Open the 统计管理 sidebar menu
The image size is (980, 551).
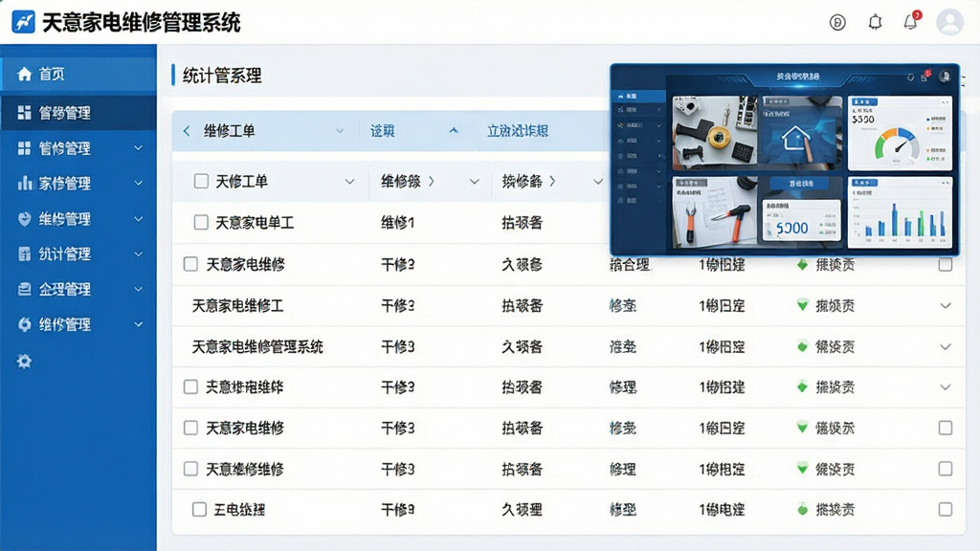(x=78, y=253)
